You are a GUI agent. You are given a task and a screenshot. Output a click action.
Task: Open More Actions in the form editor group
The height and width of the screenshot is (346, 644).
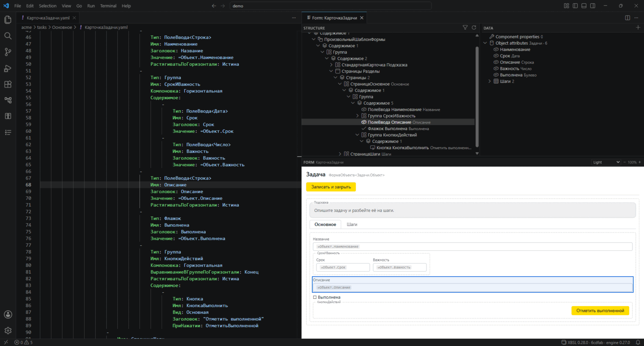click(x=637, y=18)
